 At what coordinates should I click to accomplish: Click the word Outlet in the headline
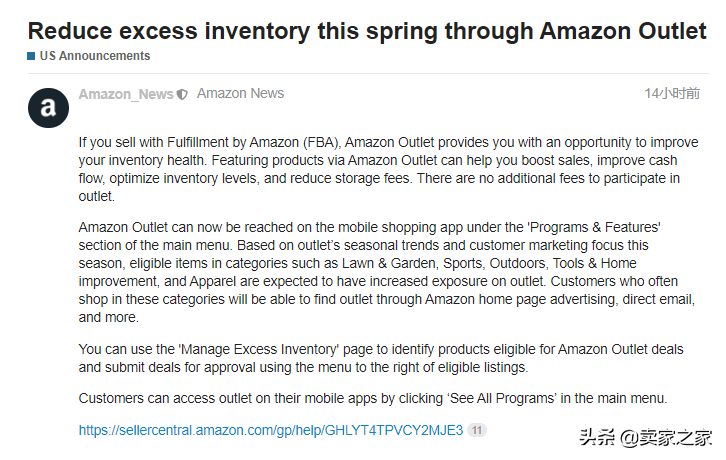coord(672,31)
